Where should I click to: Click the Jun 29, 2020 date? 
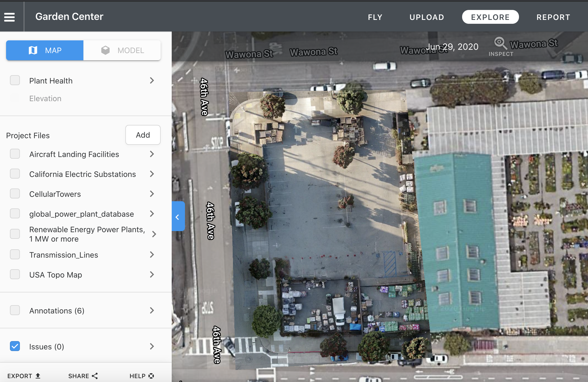pyautogui.click(x=452, y=47)
